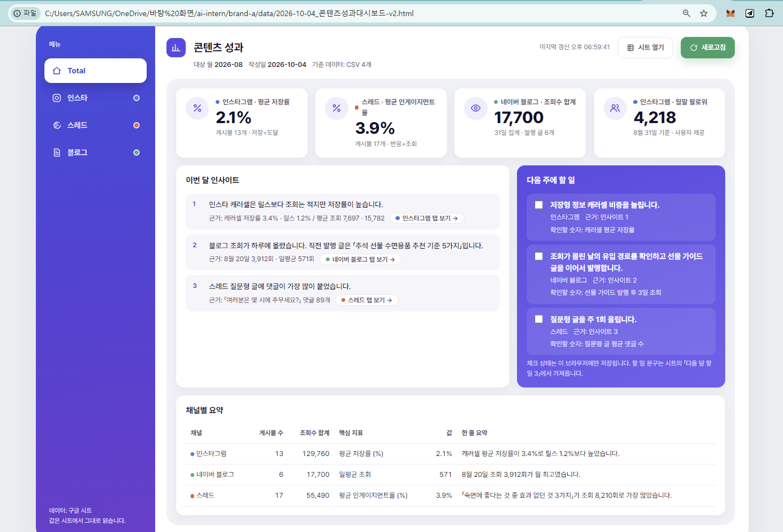Viewport: 783px width, 532px height.
Task: Click percent icon on 스레드 평균 인게이지먼트율 card
Action: click(337, 108)
